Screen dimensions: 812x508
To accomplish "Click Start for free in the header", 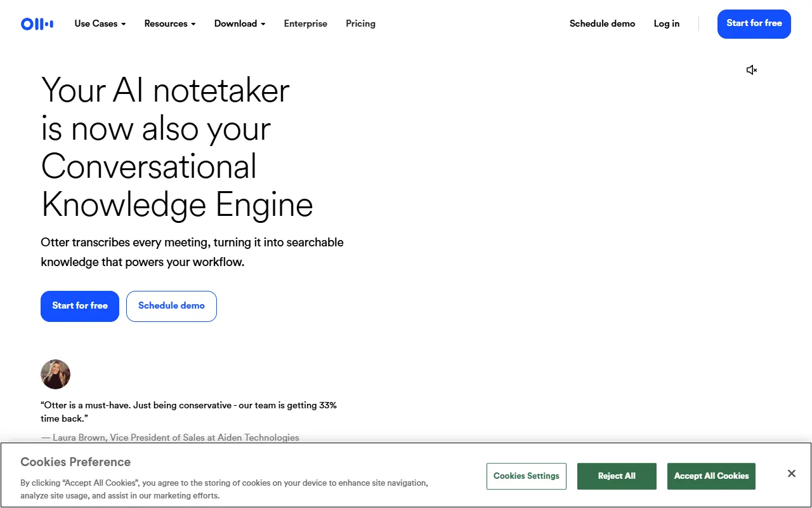I will pos(754,24).
